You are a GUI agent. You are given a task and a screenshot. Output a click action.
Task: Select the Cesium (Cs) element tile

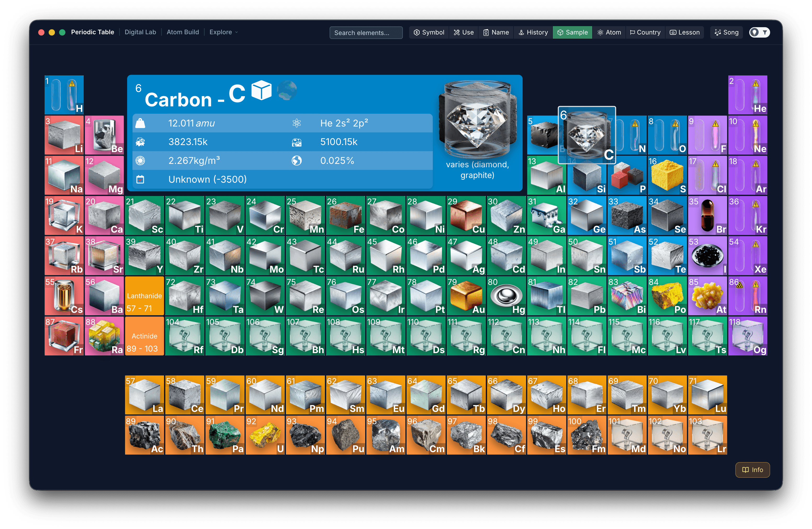coord(64,296)
